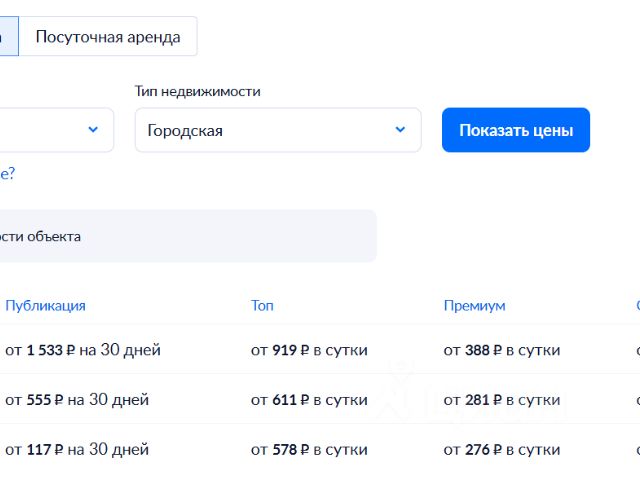Viewport: 640px width, 480px height.
Task: Click the grey box ending in объекта
Action: [x=188, y=236]
